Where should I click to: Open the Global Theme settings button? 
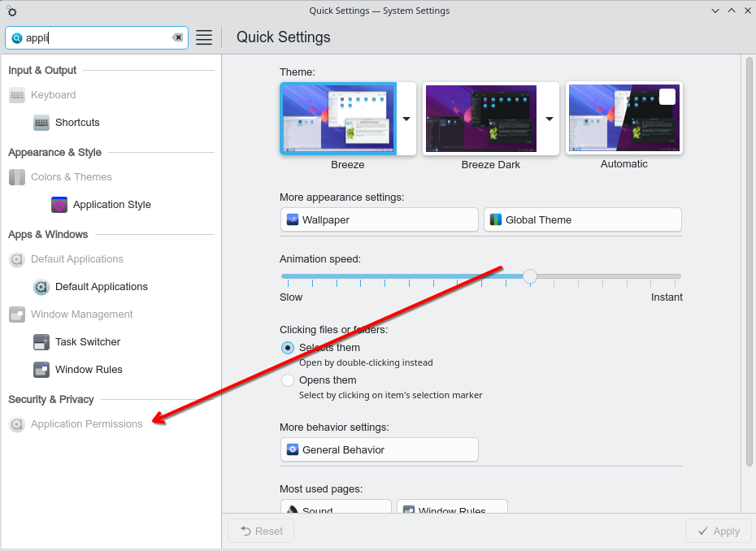pos(582,219)
